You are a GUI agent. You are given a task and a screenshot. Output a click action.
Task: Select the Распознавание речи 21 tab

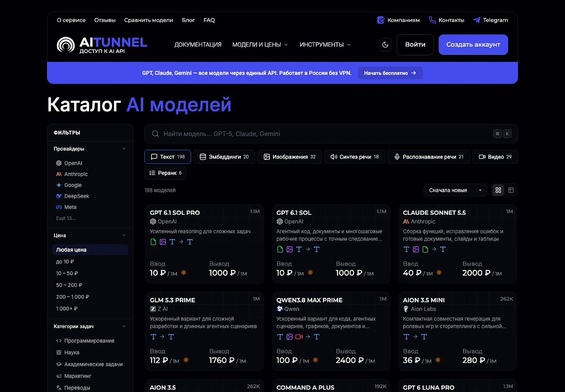point(429,157)
